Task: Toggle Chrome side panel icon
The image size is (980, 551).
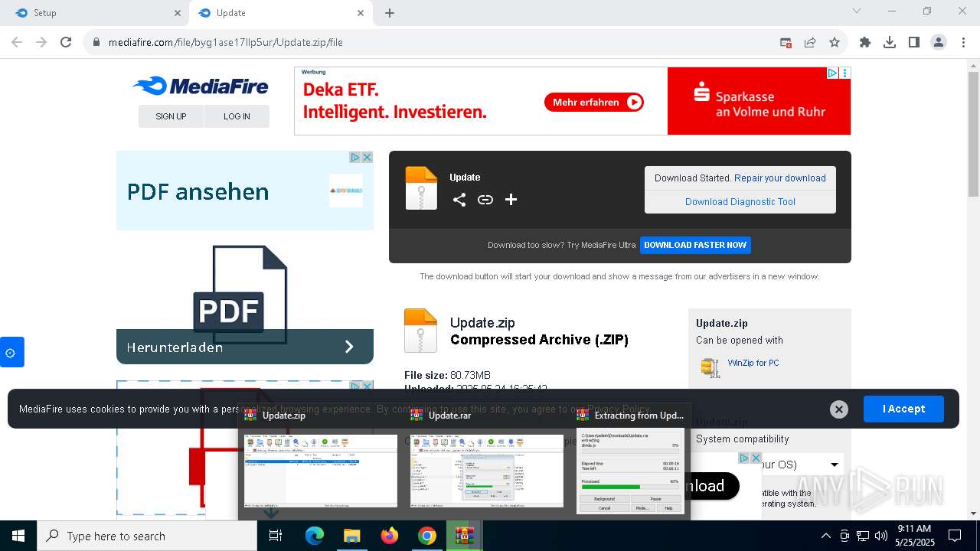Action: (x=914, y=43)
